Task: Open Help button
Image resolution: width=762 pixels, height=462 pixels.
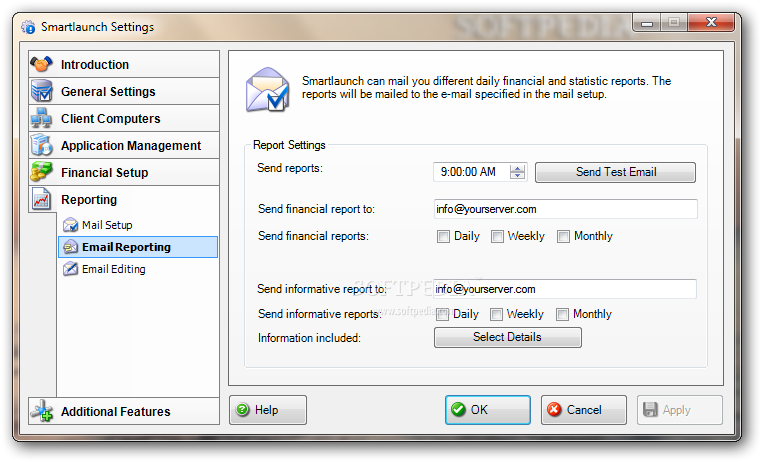Action: [268, 410]
